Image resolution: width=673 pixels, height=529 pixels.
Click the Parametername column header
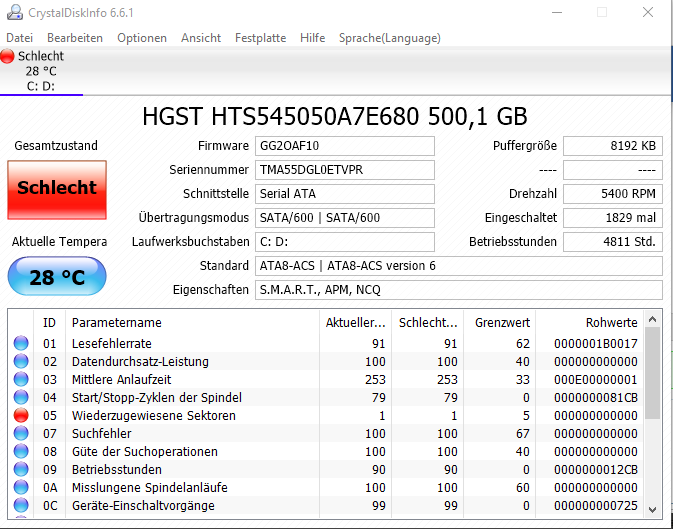(x=192, y=322)
